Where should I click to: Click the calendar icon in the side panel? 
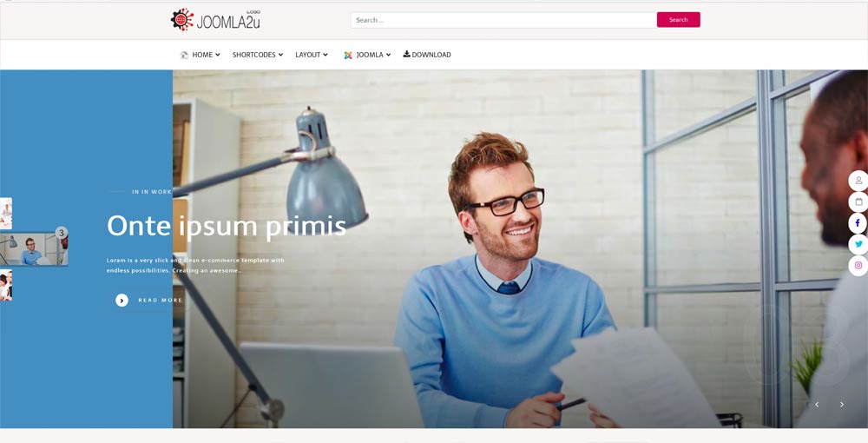tap(858, 202)
